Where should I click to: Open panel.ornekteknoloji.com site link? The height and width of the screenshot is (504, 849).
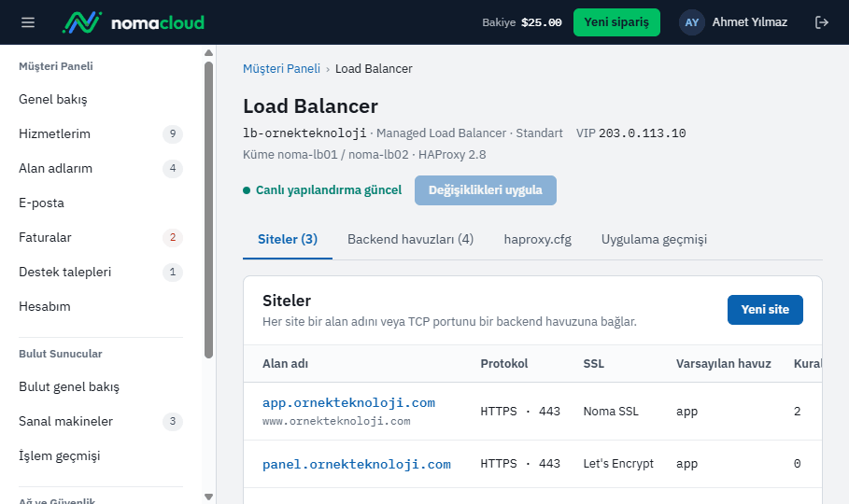click(356, 465)
